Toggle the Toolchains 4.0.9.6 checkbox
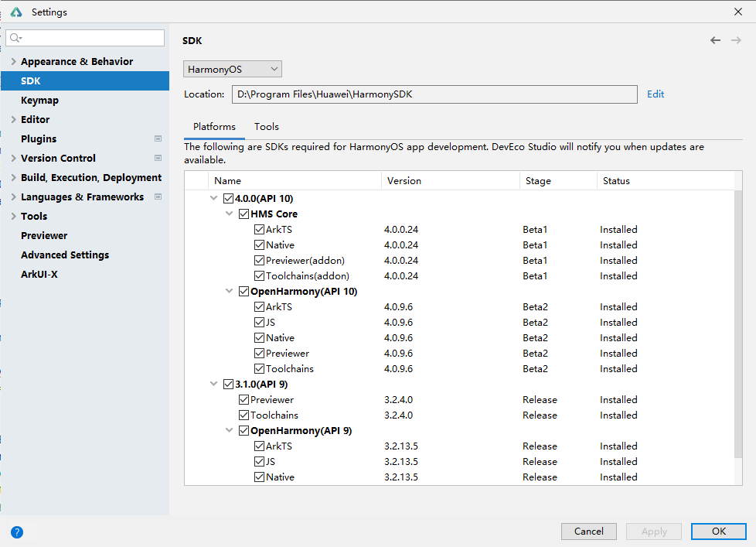The width and height of the screenshot is (756, 547). coord(260,368)
